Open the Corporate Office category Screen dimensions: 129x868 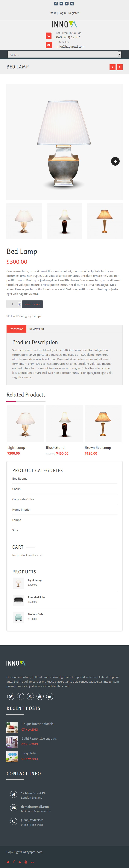[x=23, y=499]
